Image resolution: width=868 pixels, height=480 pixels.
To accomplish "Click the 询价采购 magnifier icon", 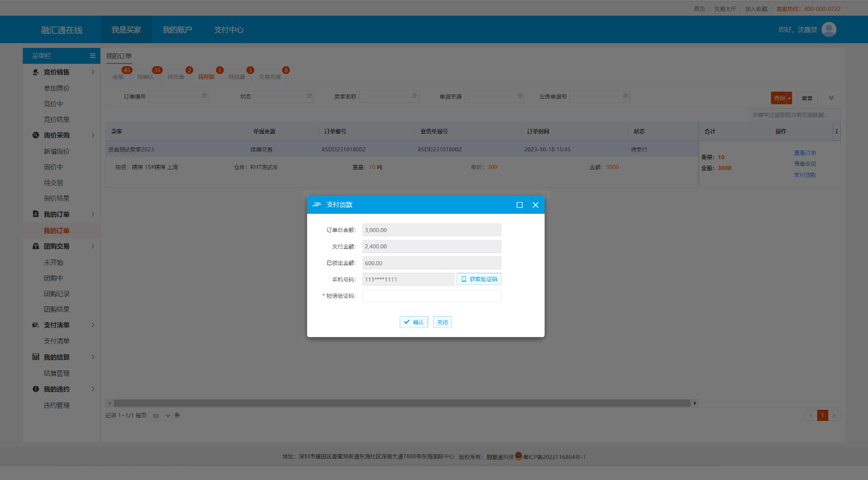I will pos(36,135).
